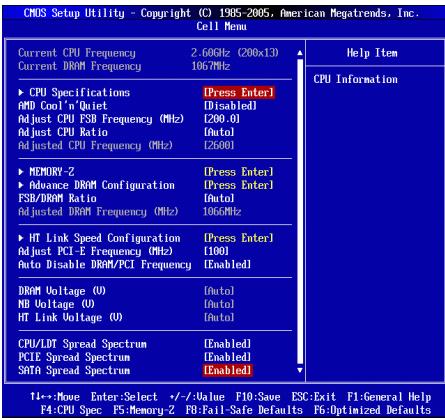Toggle Enabled for Auto Disable DRAM/PCI Frequency
The image size is (445, 418).
pos(227,265)
